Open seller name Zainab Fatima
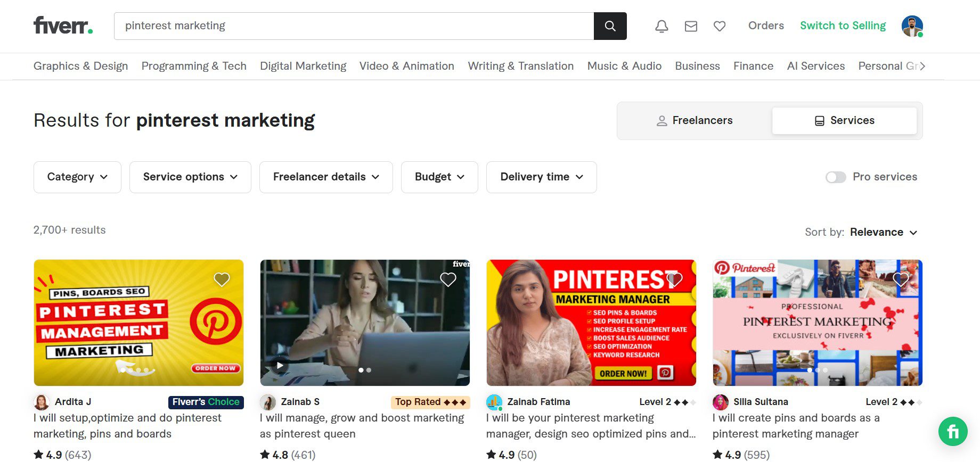Viewport: 980px width, 462px height. pos(538,402)
